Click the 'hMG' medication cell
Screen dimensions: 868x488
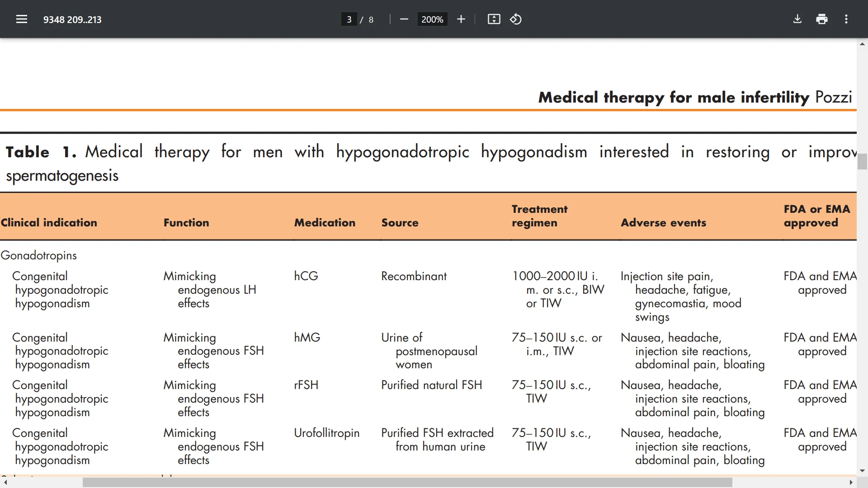click(x=307, y=338)
